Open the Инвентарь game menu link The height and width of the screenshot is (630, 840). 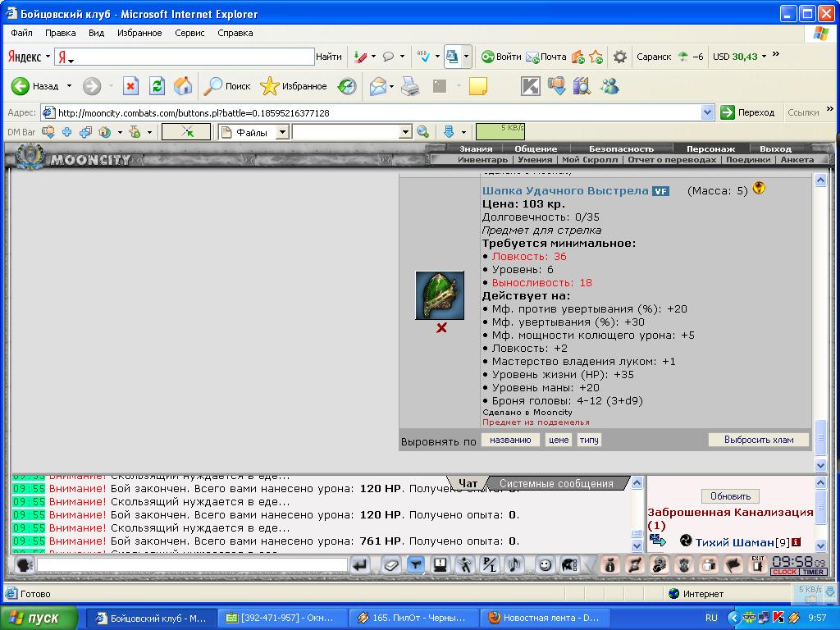pyautogui.click(x=482, y=160)
